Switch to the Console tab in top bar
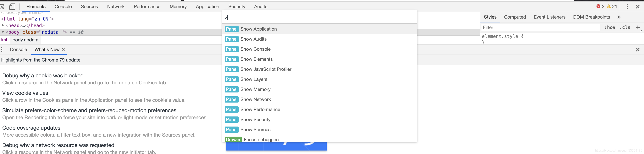Screen dimensions: 644x154 click(x=63, y=7)
